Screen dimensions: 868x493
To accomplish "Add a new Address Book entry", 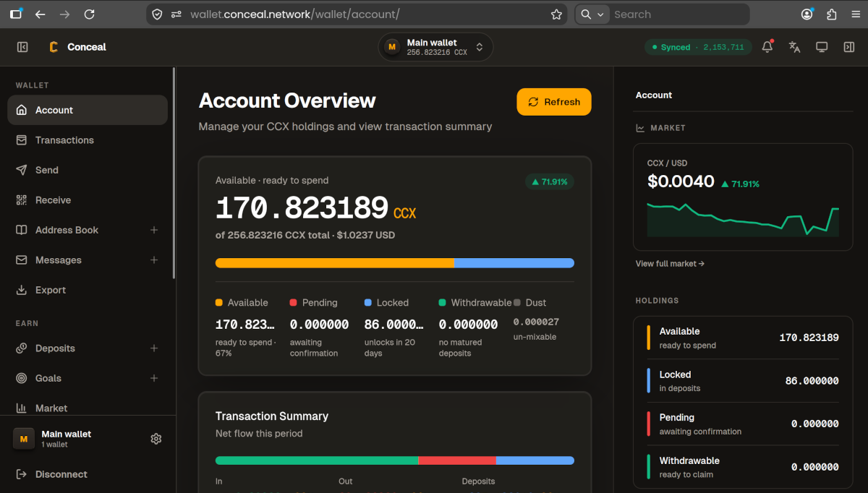I will 154,230.
